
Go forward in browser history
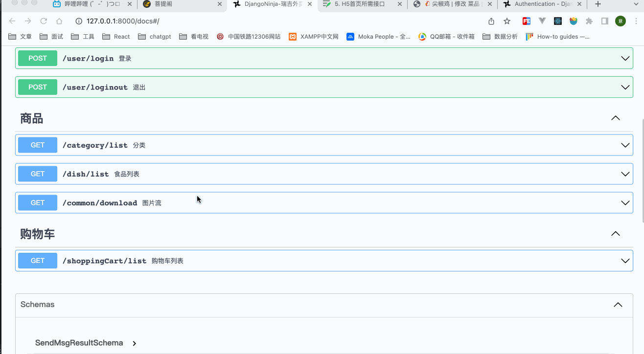point(28,21)
